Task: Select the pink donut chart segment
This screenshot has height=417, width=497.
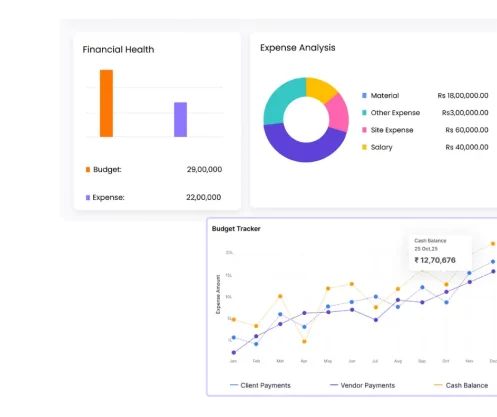Action: 338,112
